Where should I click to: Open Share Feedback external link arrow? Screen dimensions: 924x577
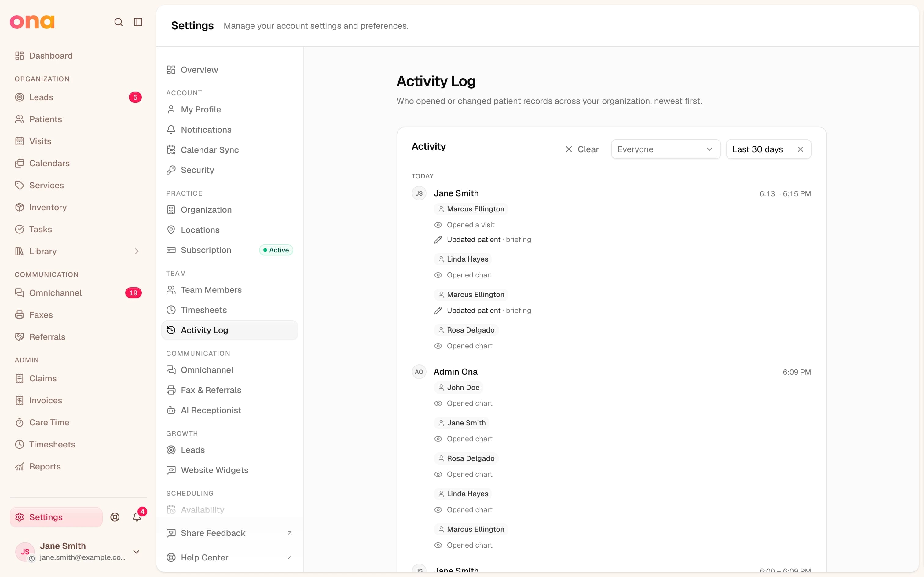(x=290, y=533)
